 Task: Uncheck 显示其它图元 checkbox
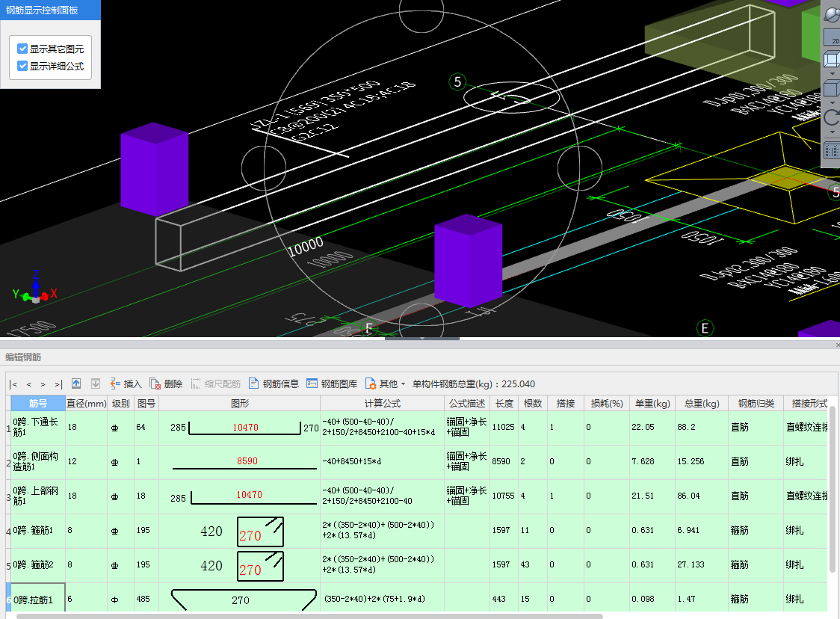point(22,49)
